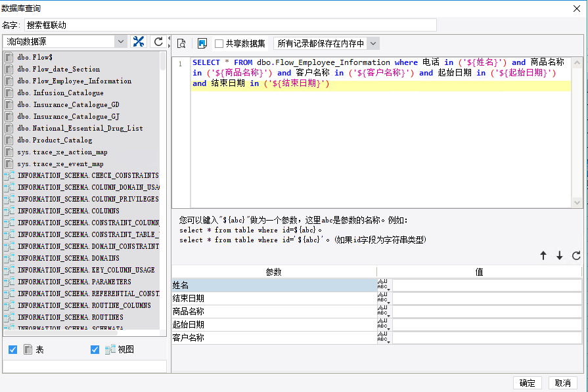
Task: Refresh the table list in left panel
Action: [x=158, y=41]
